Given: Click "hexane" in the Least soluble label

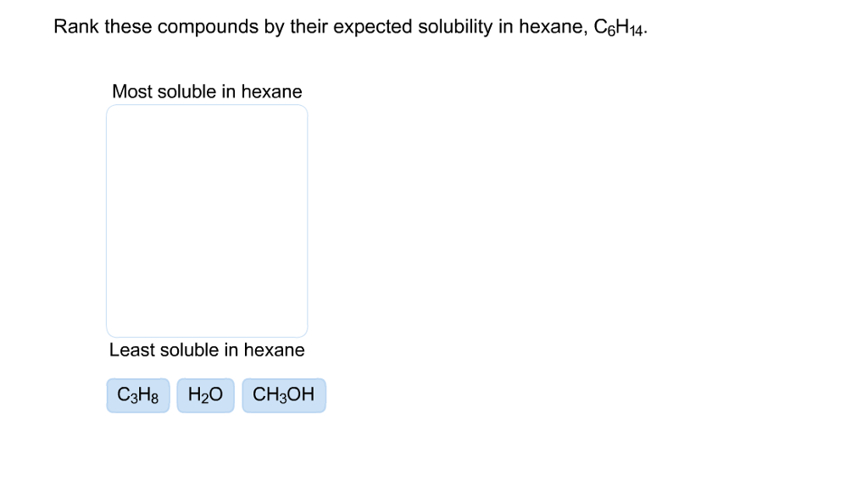Looking at the screenshot, I should coord(274,350).
